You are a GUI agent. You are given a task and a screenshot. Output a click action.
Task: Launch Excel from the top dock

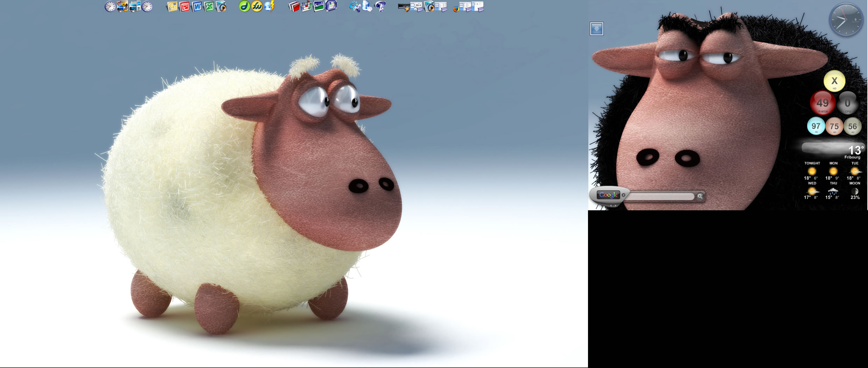[x=209, y=6]
